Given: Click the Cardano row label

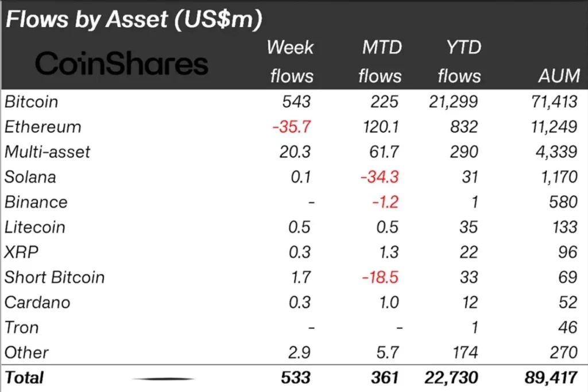Looking at the screenshot, I should [x=37, y=302].
